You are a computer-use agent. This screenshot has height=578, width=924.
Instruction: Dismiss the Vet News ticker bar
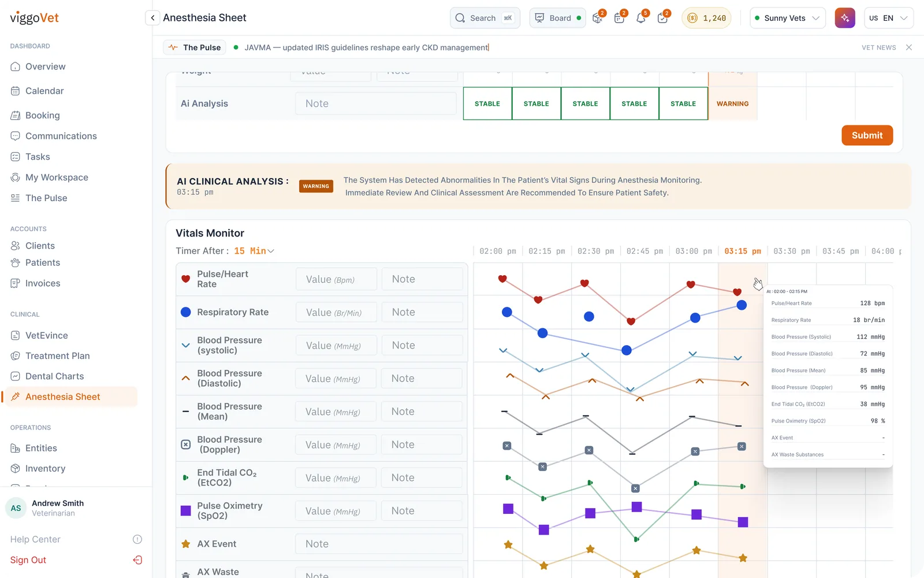pyautogui.click(x=909, y=47)
